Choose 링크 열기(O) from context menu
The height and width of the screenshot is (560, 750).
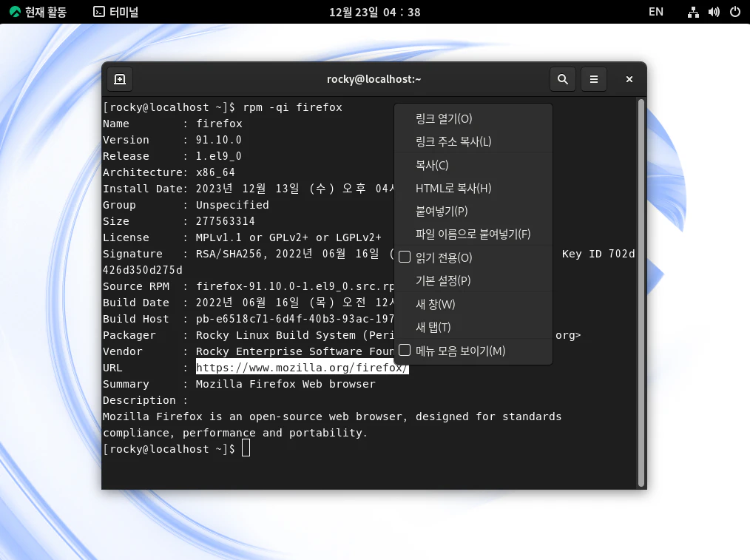click(x=473, y=118)
